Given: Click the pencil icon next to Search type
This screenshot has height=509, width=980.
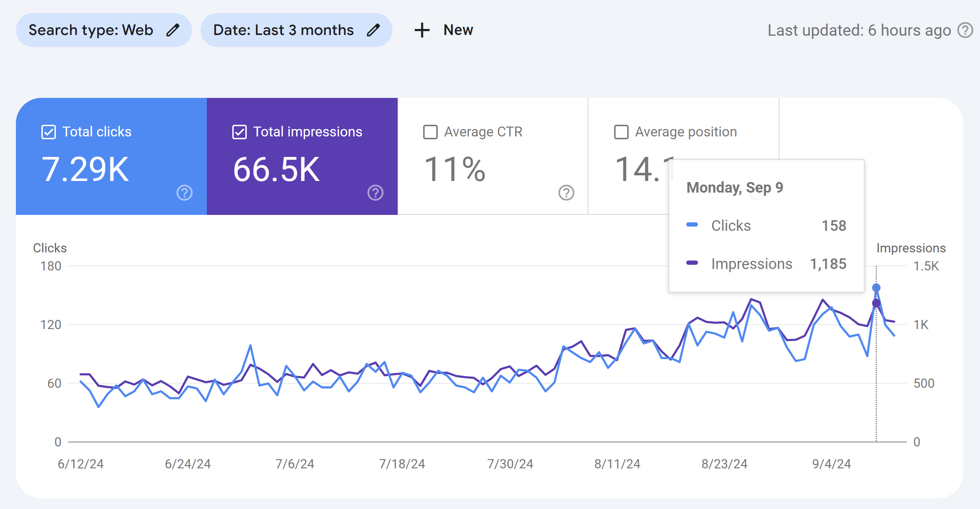Looking at the screenshot, I should pos(173,30).
